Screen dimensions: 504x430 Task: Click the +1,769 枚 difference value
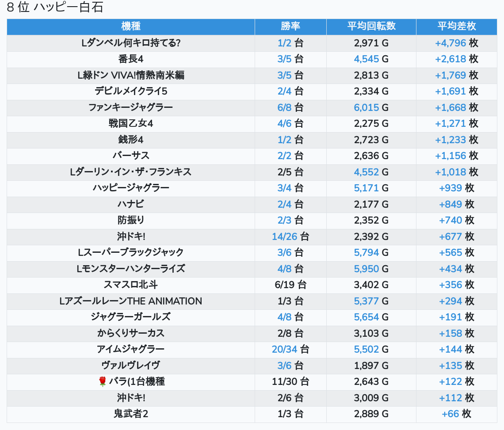coord(456,75)
